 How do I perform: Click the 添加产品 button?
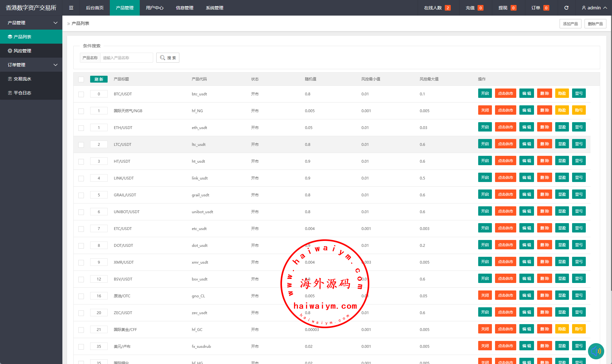click(x=570, y=24)
